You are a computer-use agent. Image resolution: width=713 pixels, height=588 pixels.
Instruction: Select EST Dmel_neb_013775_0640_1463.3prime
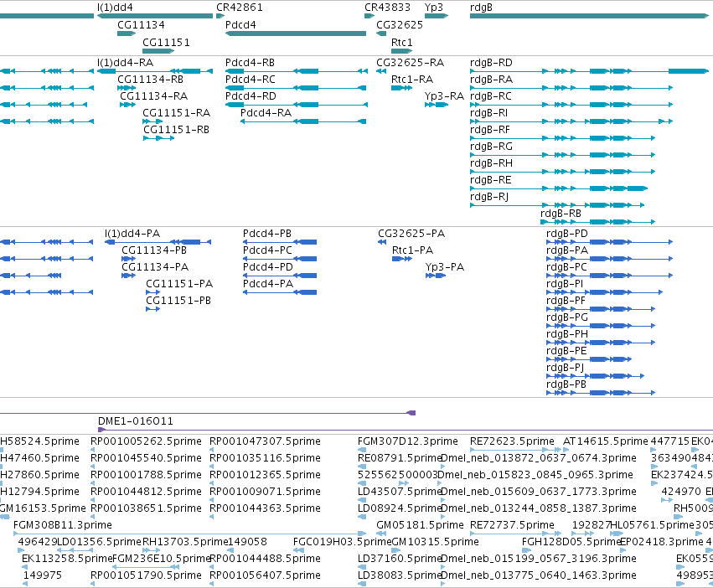[539, 575]
